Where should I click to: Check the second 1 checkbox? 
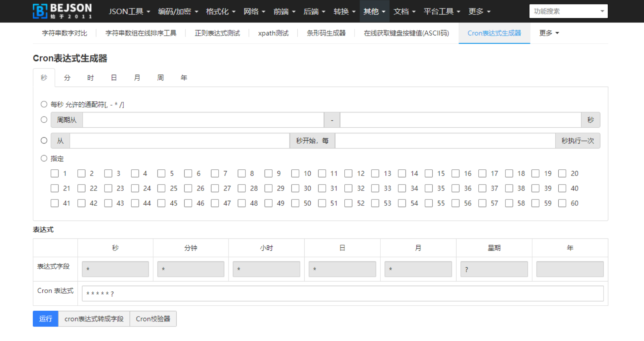pyautogui.click(x=55, y=173)
